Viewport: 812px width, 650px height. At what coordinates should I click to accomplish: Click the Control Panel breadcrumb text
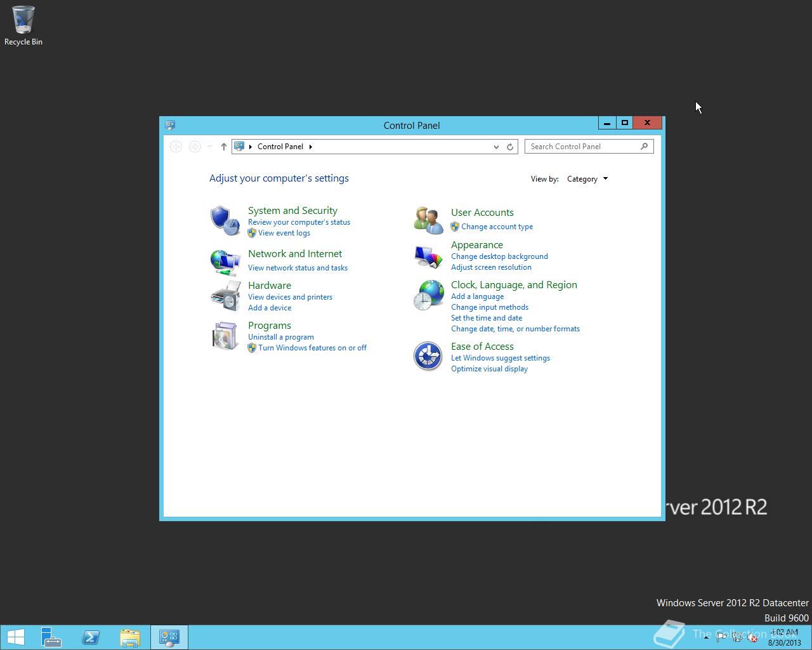pyautogui.click(x=280, y=147)
